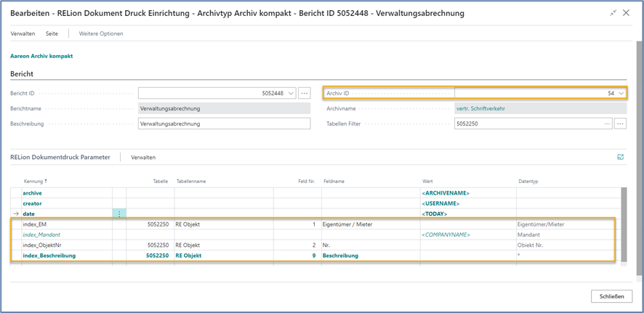Sort by the Kennung column header
The height and width of the screenshot is (313, 644).
(x=36, y=181)
